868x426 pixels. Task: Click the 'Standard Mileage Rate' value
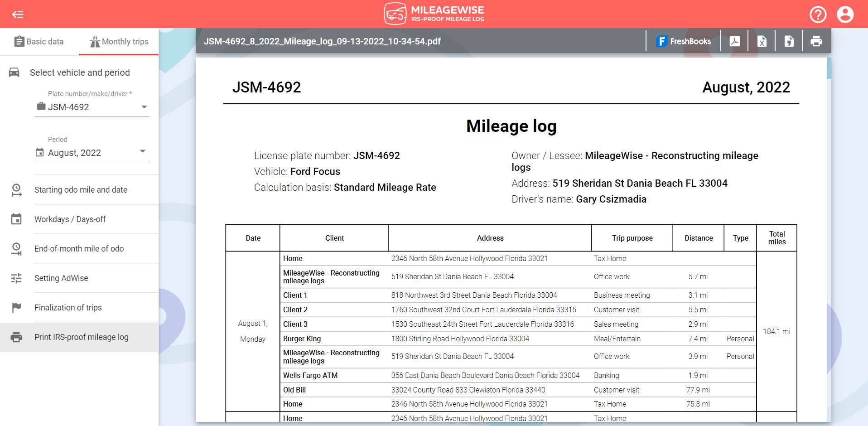(385, 187)
